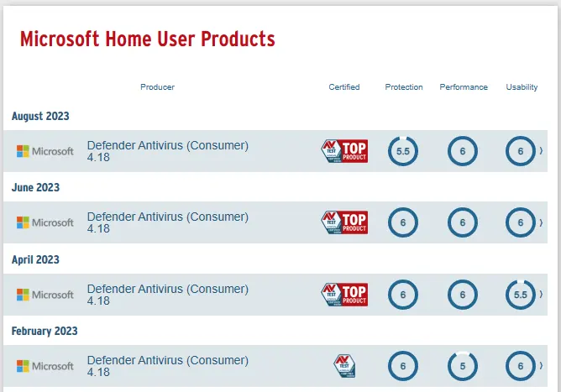Click the Protection column header
Image resolution: width=561 pixels, height=392 pixels.
tap(404, 87)
